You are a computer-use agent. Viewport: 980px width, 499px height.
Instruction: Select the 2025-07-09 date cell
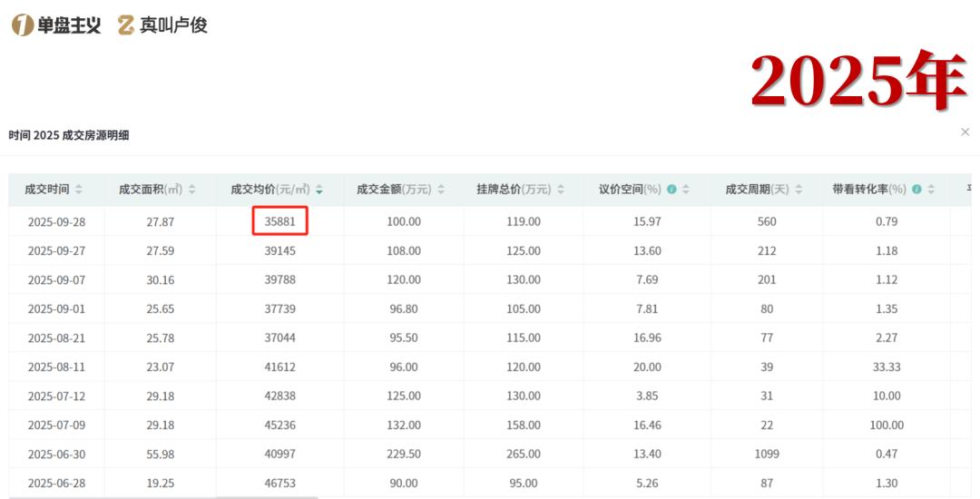pyautogui.click(x=56, y=426)
